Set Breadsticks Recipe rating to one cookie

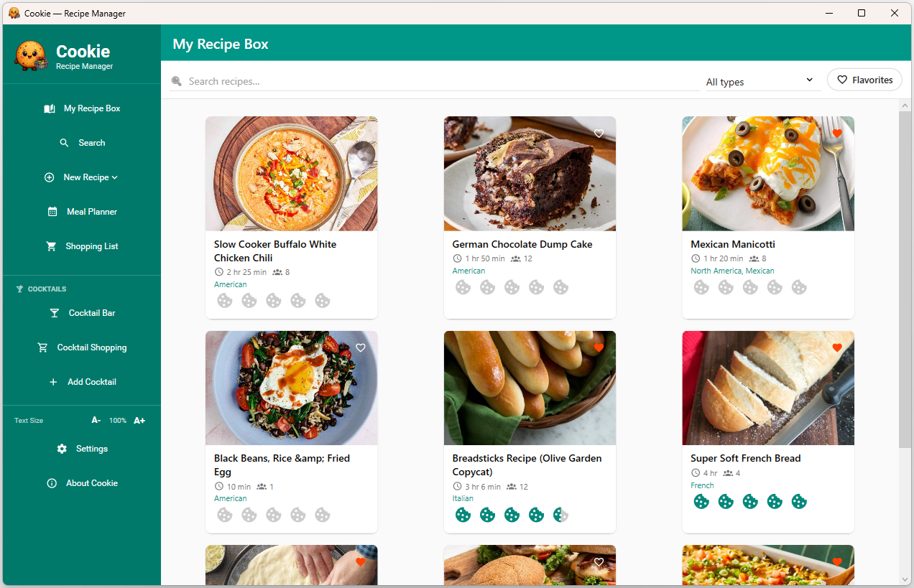(x=463, y=515)
